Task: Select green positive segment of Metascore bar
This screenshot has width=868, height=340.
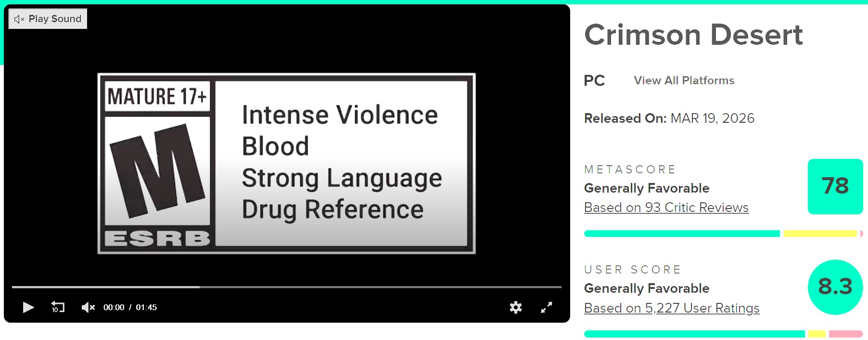Action: (681, 234)
